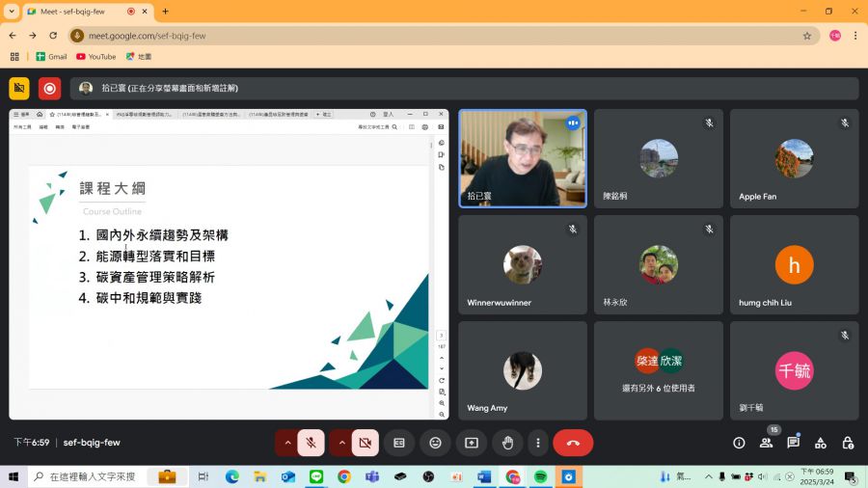Toggle closed captions
Screen dimensions: 868x488
(x=399, y=443)
